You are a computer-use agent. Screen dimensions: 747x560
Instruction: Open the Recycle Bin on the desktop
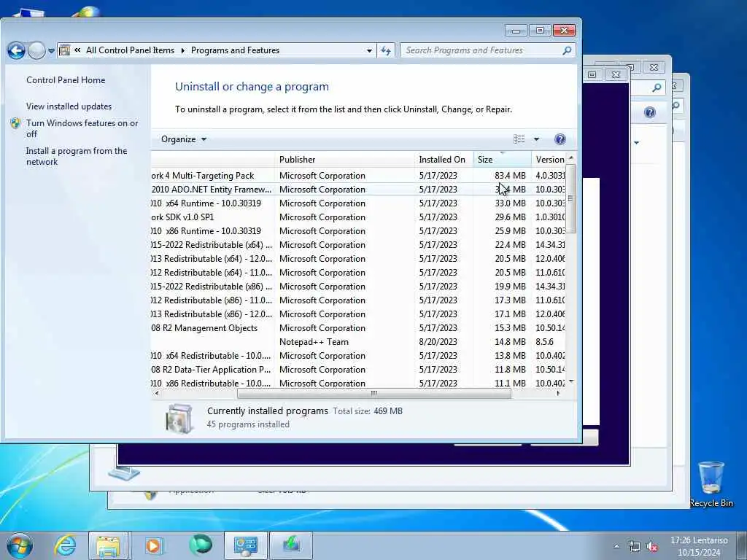coord(711,484)
